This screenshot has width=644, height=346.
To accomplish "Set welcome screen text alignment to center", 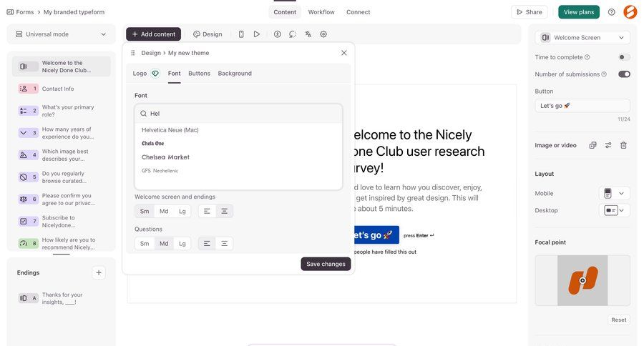I will [224, 212].
